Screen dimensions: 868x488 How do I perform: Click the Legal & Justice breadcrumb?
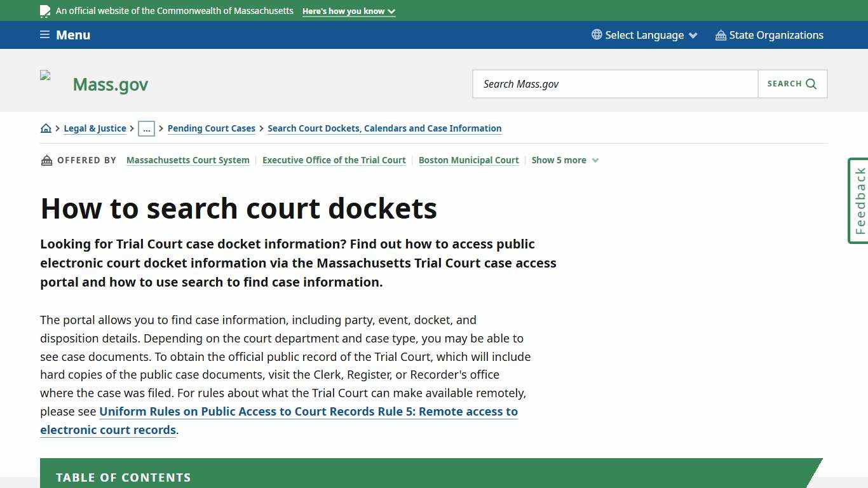(x=95, y=128)
